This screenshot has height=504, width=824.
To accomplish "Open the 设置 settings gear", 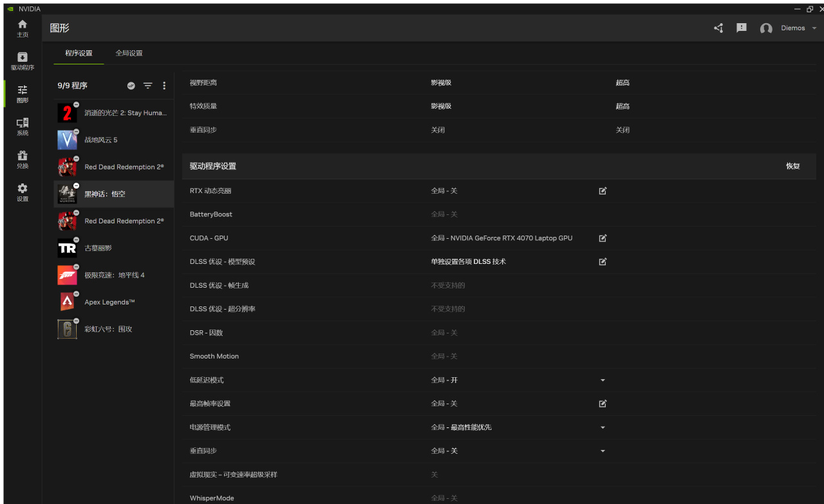I will pyautogui.click(x=23, y=192).
